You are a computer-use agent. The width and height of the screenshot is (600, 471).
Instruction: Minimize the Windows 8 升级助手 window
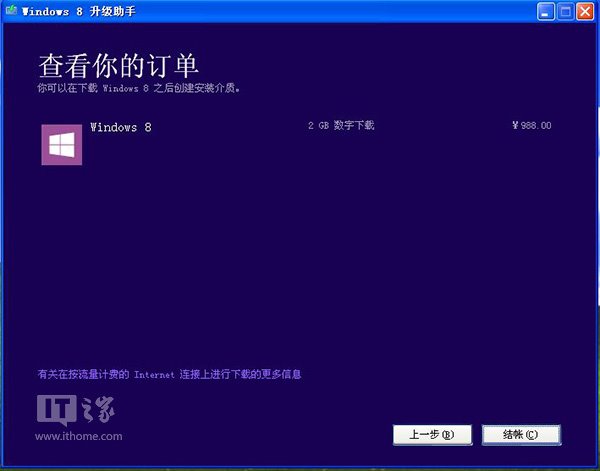546,12
